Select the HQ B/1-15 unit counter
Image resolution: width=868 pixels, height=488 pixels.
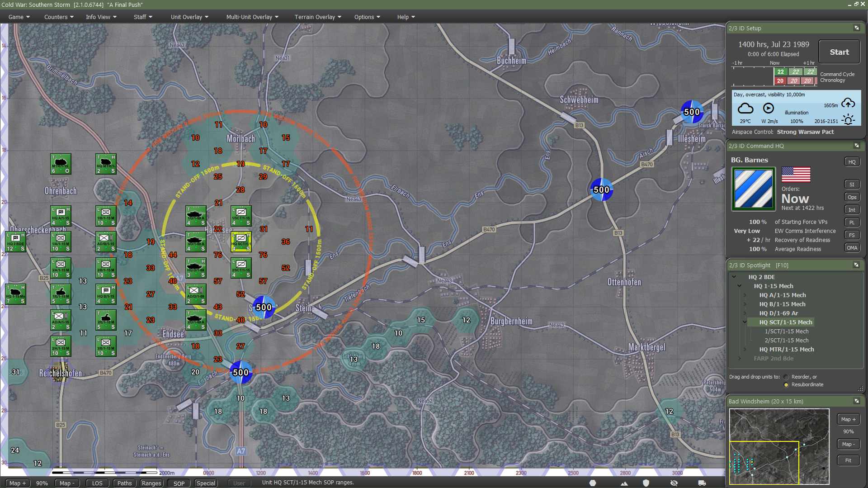pos(106,294)
